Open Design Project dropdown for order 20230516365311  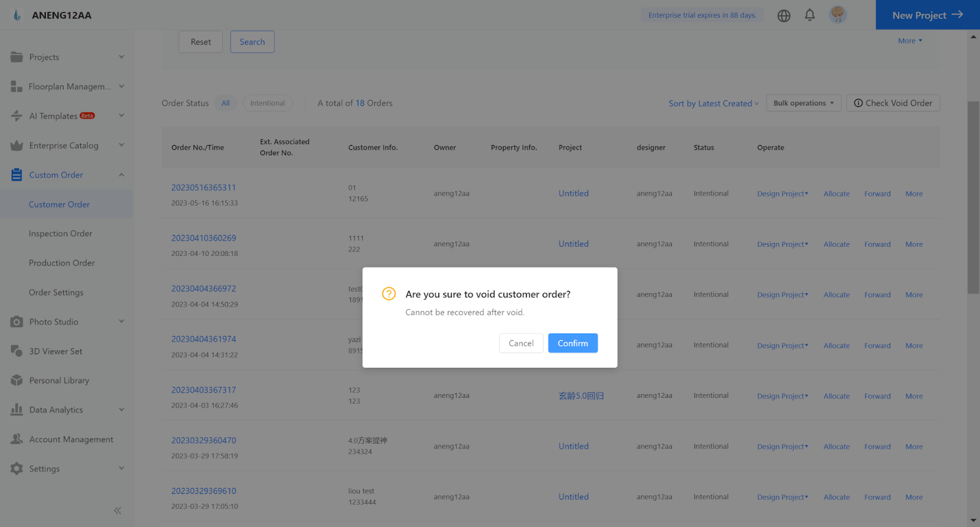coord(783,194)
